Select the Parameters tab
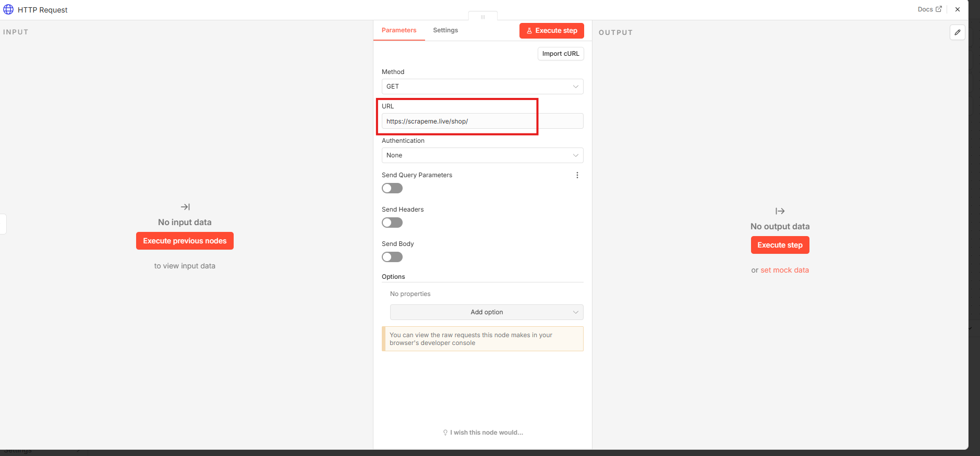 [398, 30]
